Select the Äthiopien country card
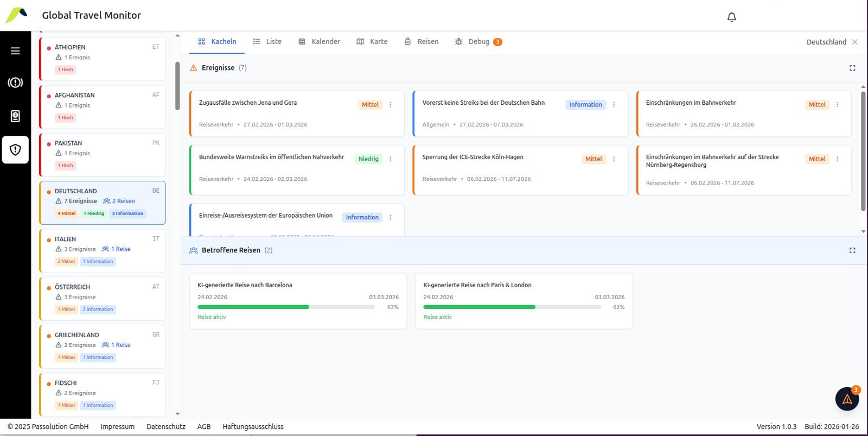The width and height of the screenshot is (868, 436). pyautogui.click(x=103, y=59)
